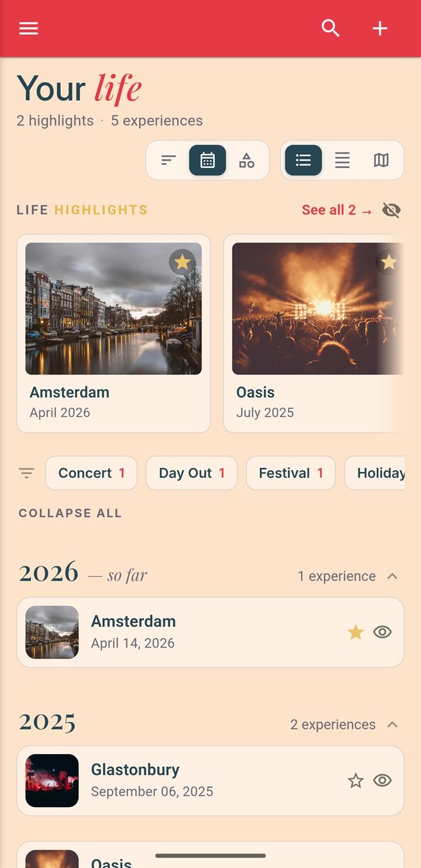Open See all 2 highlights link
Screen dimensions: 421x868
click(337, 210)
